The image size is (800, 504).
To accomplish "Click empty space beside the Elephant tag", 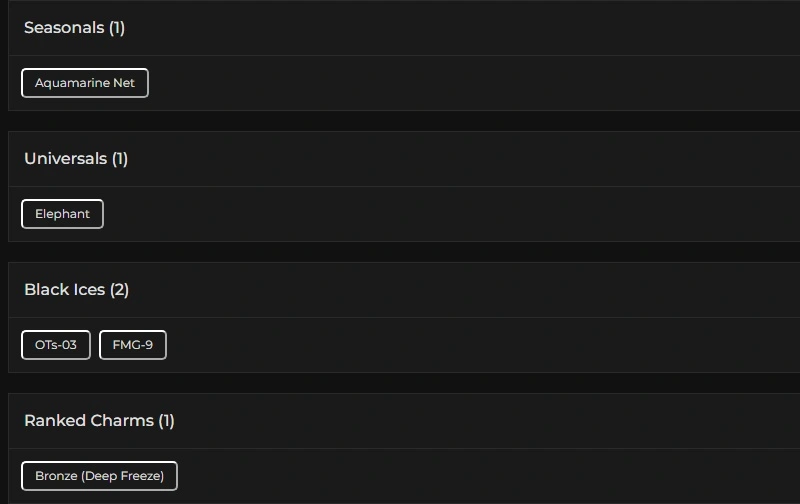I will coord(450,214).
